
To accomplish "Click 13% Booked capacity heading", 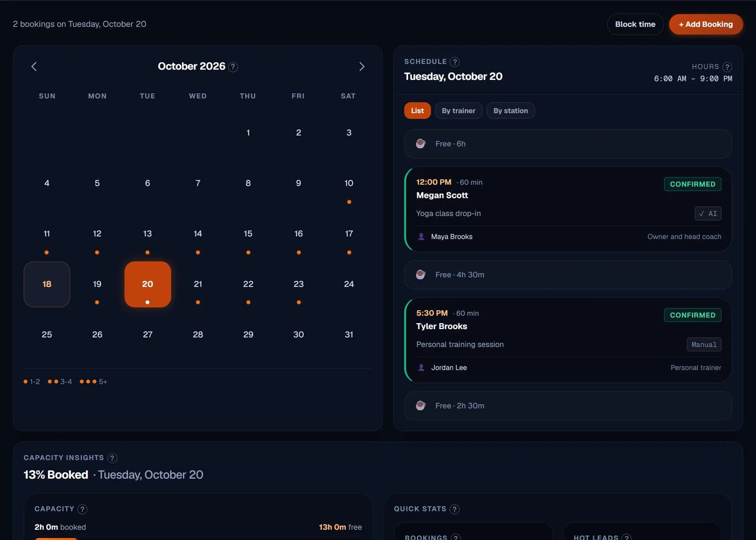I will point(56,475).
